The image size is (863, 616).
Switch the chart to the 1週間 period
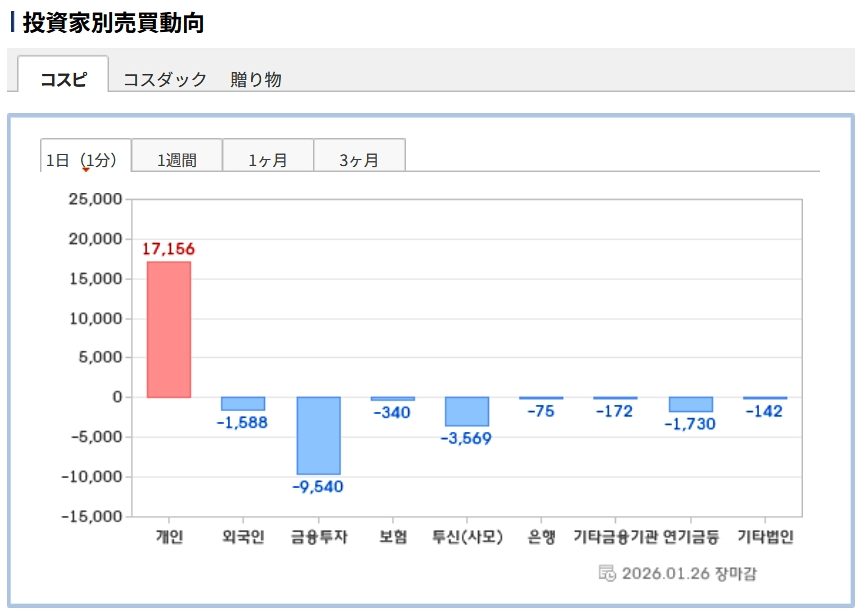click(177, 159)
